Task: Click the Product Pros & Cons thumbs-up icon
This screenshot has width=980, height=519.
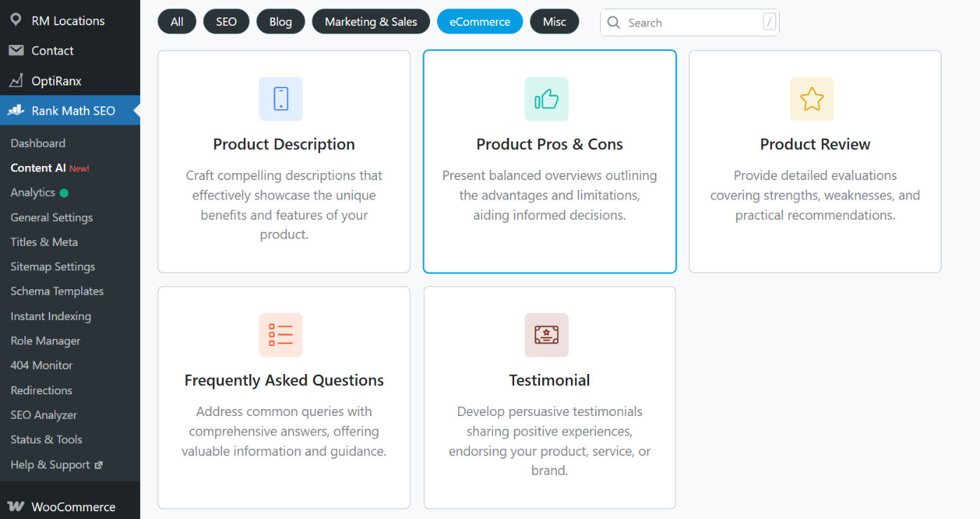Action: (546, 99)
